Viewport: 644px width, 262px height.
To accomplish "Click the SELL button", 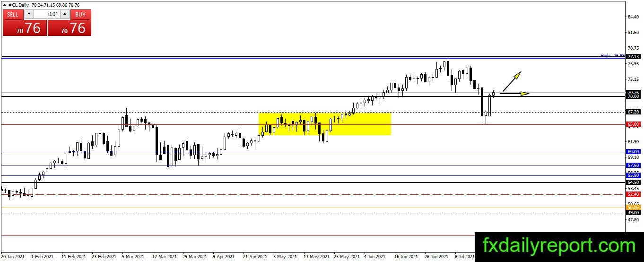I will coord(13,14).
